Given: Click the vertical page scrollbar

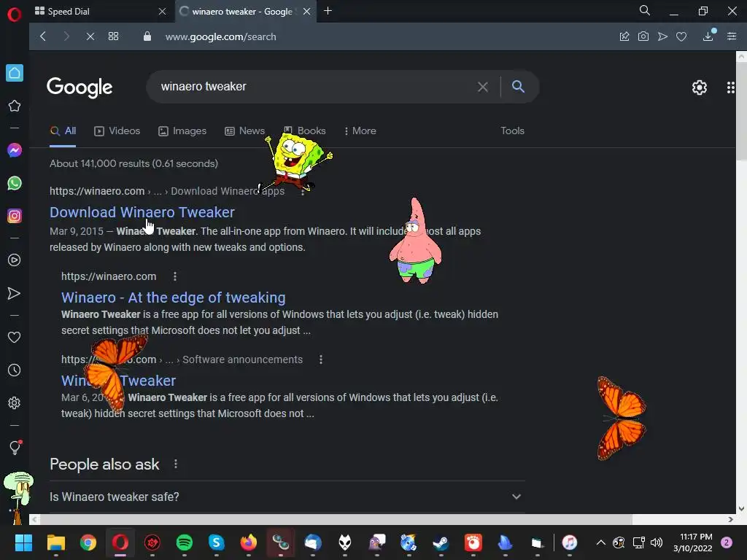Looking at the screenshot, I should 741,111.
